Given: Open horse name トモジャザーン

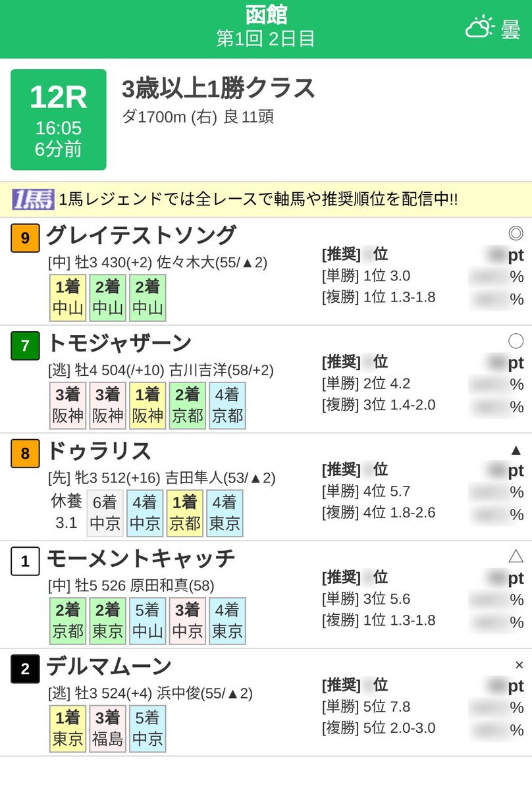Looking at the screenshot, I should (x=119, y=343).
